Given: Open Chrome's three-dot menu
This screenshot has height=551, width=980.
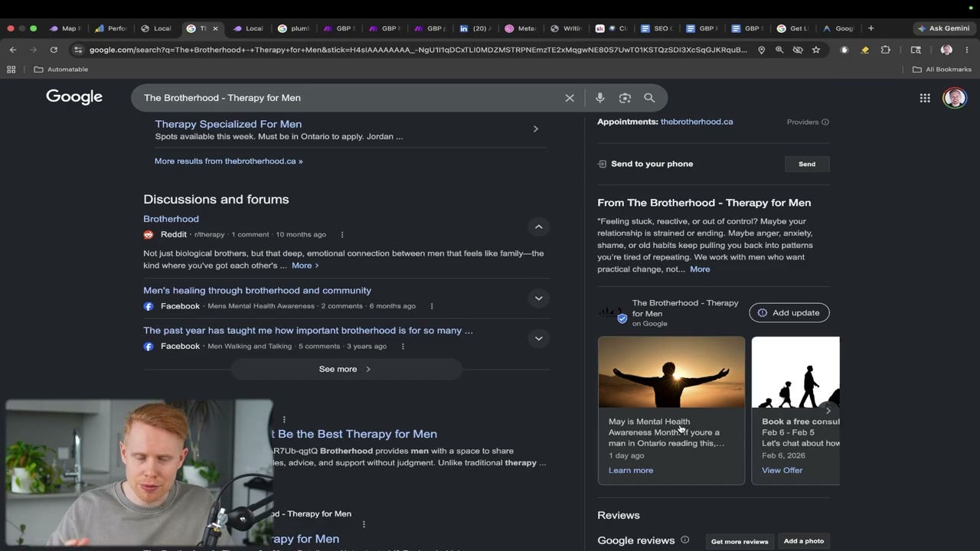Looking at the screenshot, I should 967,50.
